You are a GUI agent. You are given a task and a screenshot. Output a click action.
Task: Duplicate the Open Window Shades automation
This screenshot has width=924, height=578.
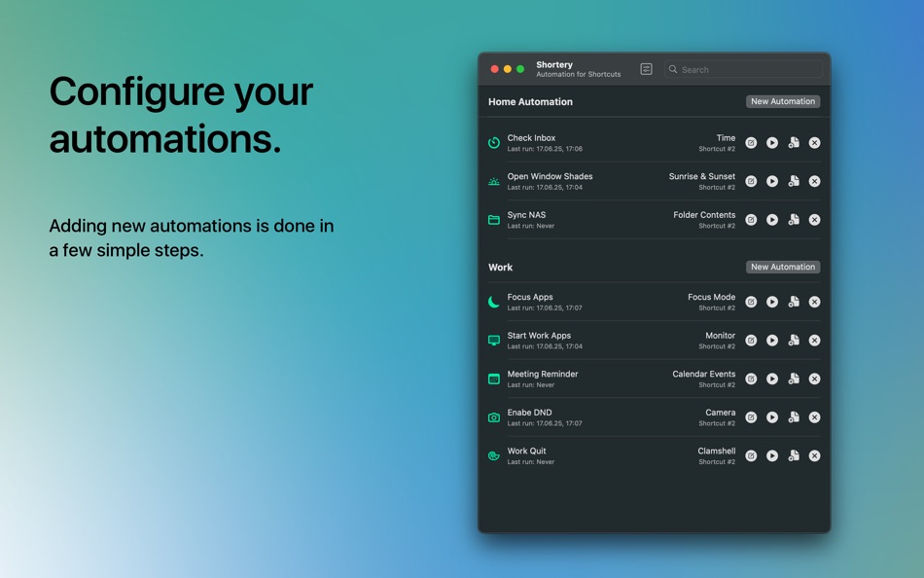point(794,181)
